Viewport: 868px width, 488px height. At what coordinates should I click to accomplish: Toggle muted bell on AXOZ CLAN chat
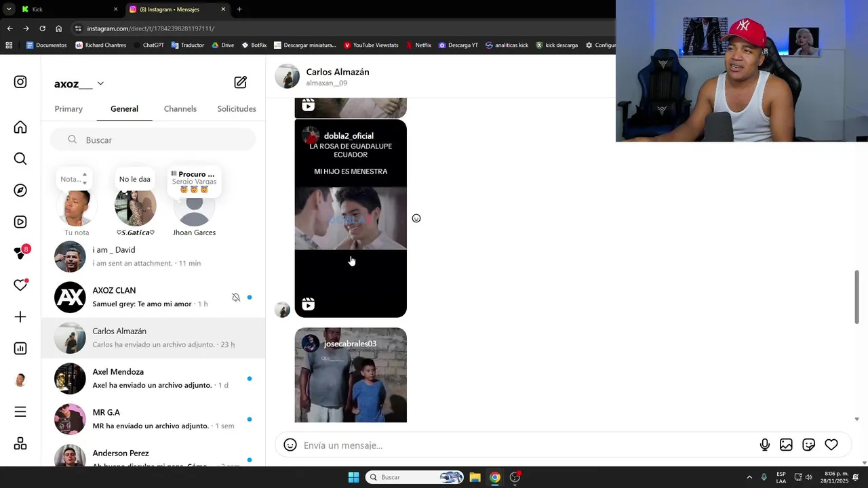click(x=236, y=297)
